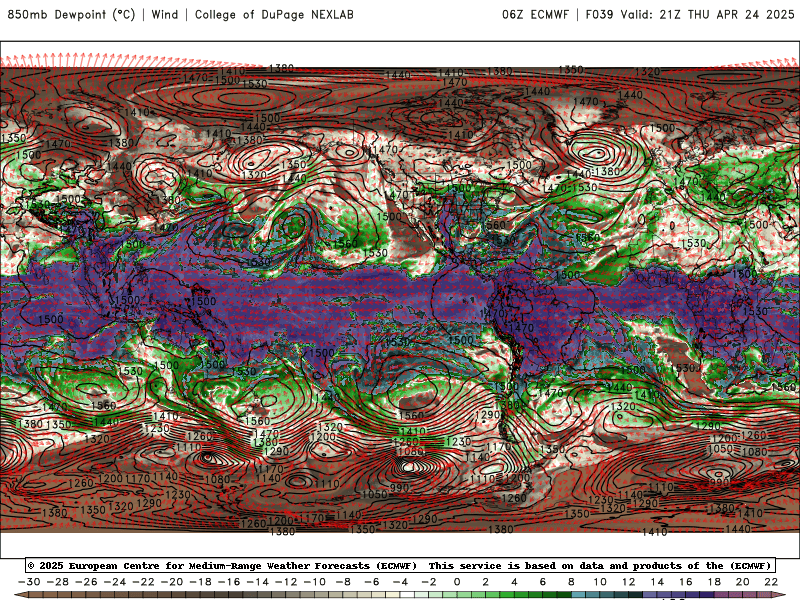
Task: Click the "-20" label on the dewpoint scale
Action: coord(171,582)
